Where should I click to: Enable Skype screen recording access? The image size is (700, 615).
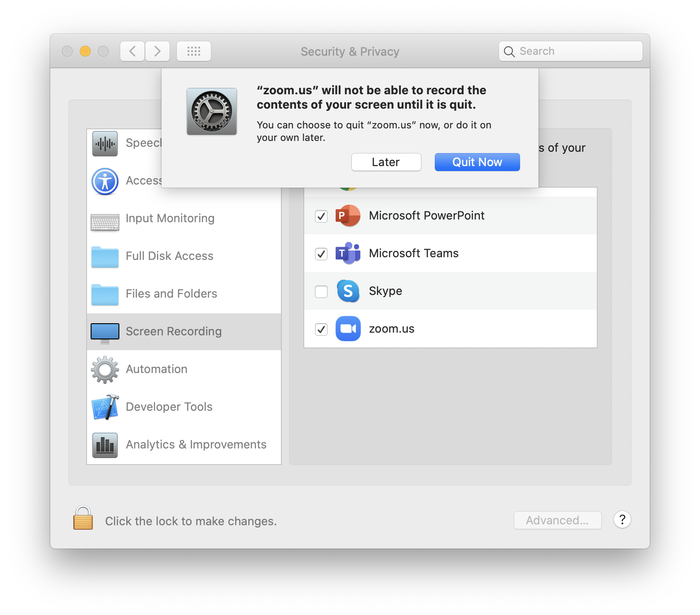321,291
